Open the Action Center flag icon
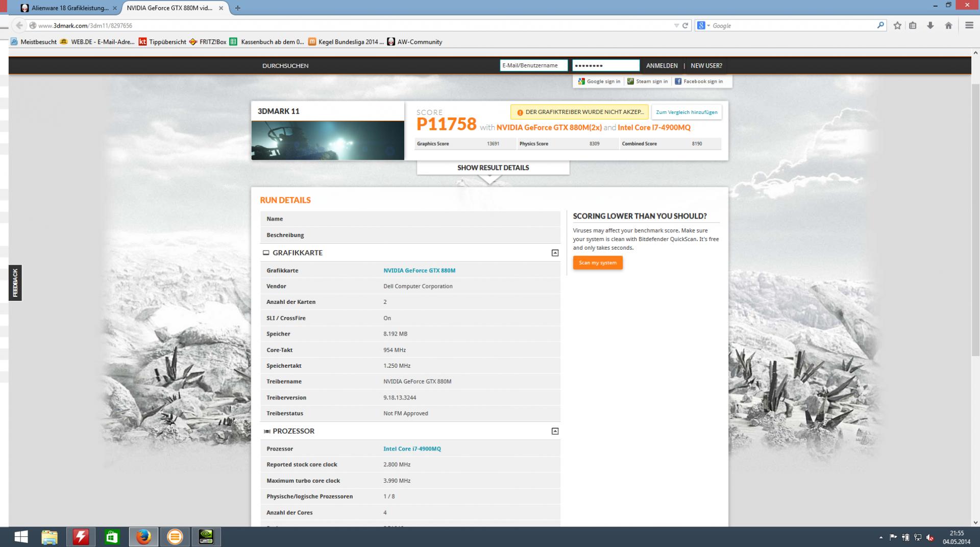 [893, 537]
